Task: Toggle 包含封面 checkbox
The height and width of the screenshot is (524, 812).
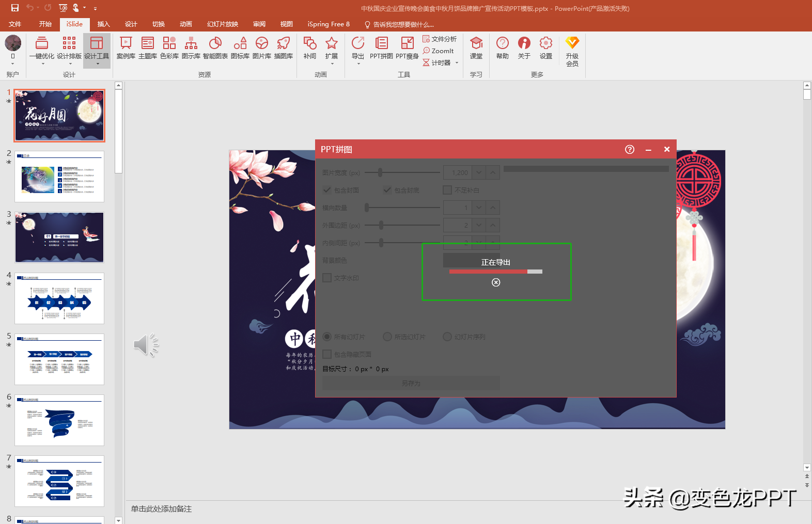Action: point(327,190)
